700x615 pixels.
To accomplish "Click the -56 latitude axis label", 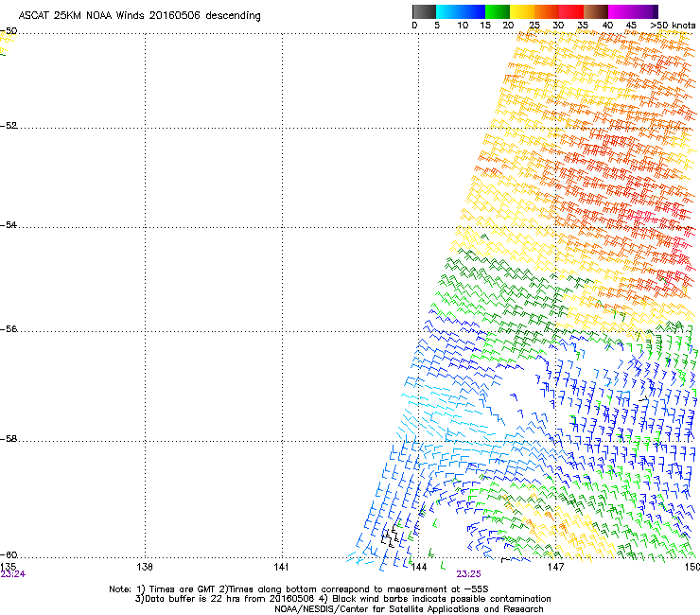I will coord(9,328).
